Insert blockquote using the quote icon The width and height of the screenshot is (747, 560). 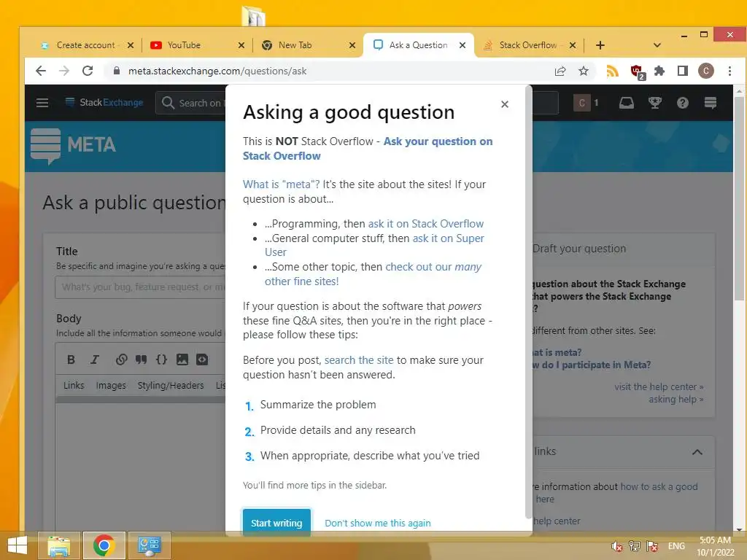coord(141,359)
